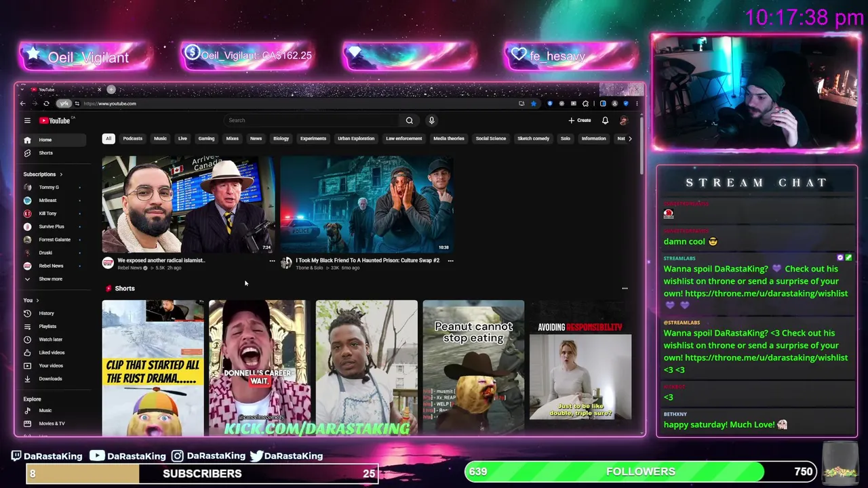The image size is (868, 488).
Task: Click the YouTube search field
Action: 312,121
